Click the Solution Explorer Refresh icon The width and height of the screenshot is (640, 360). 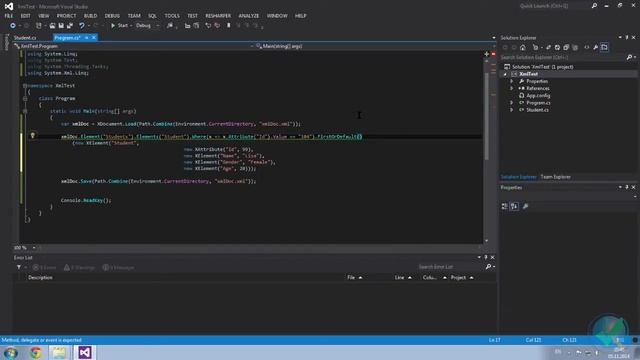[557, 48]
